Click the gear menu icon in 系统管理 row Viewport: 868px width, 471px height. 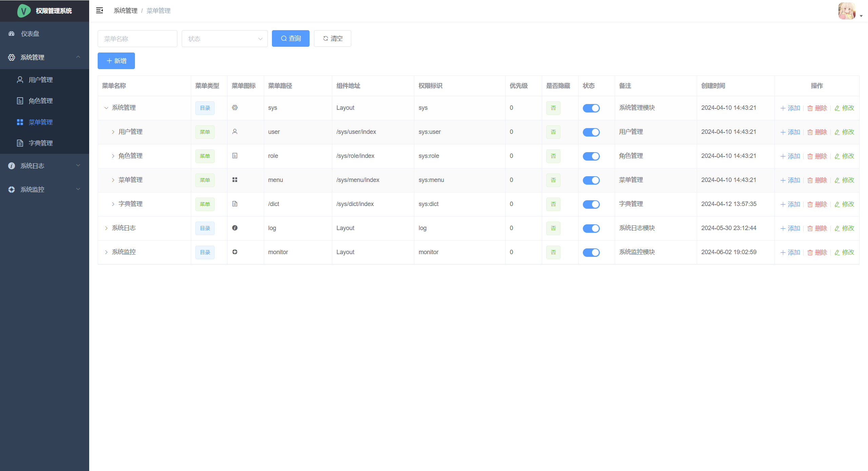coord(235,108)
